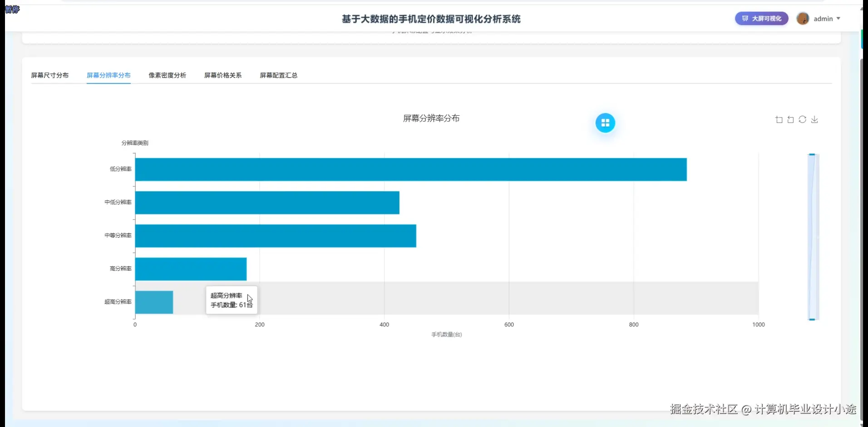The width and height of the screenshot is (868, 427).
Task: Click the x-axis value 1000
Action: tap(759, 324)
